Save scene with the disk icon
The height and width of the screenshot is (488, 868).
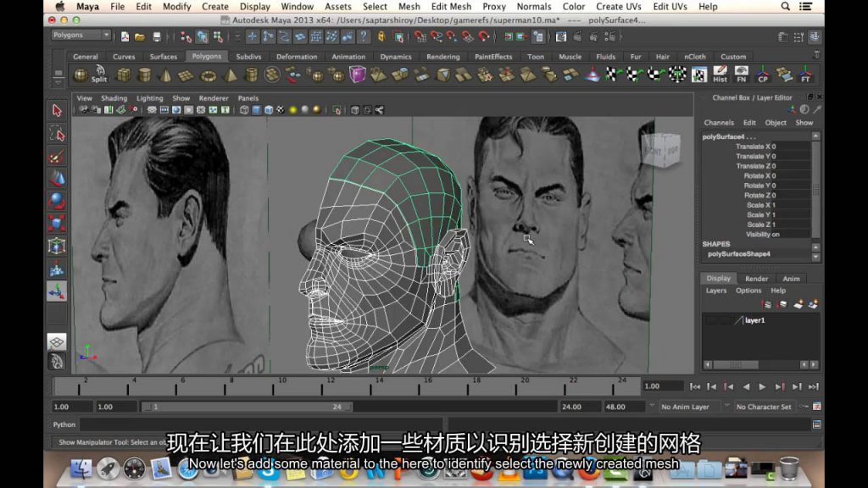pos(157,37)
